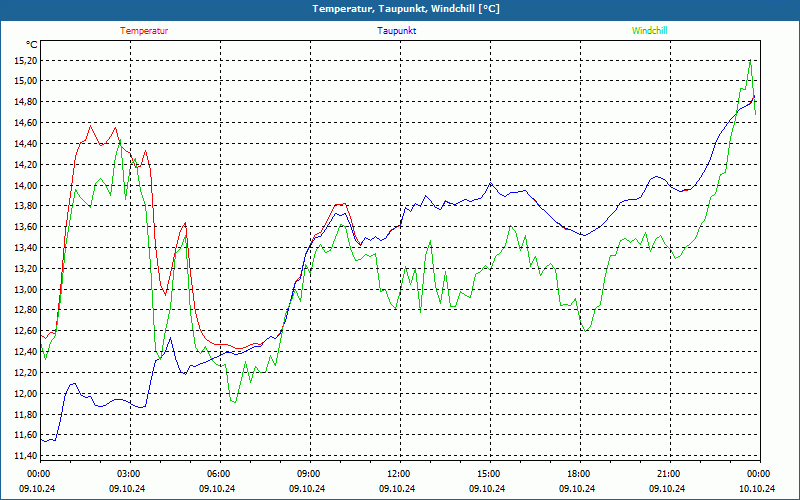Click the 12,80 y-axis value
The height and width of the screenshot is (500, 800).
[x=27, y=310]
